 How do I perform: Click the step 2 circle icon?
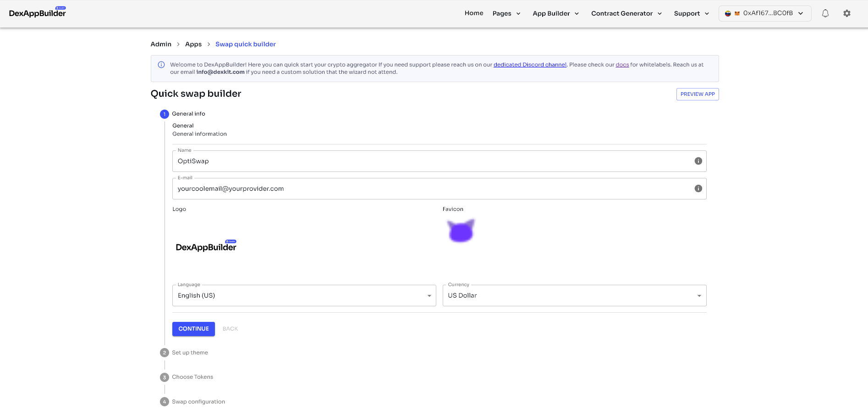coord(164,353)
